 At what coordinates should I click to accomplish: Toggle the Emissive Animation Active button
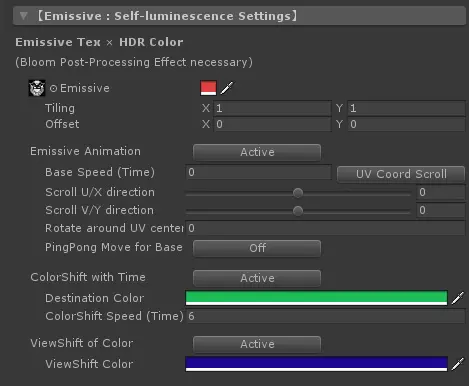tap(257, 152)
